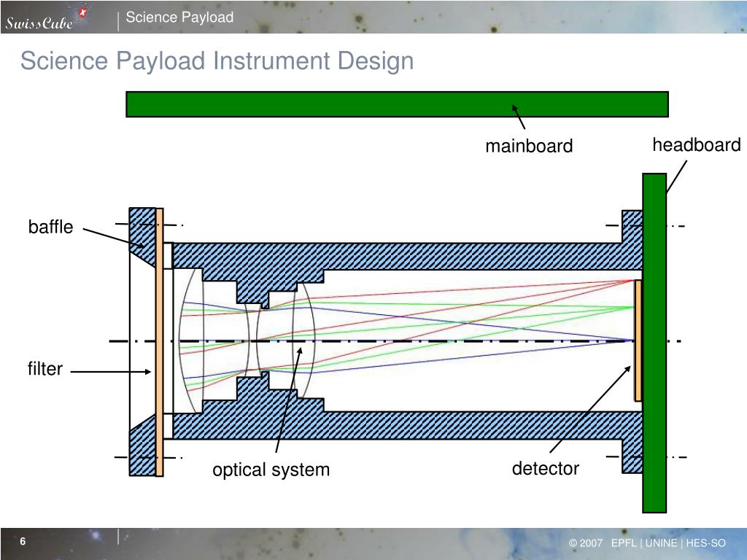Click 'EPFL' in the footer
This screenshot has width=747, height=560.
(624, 542)
